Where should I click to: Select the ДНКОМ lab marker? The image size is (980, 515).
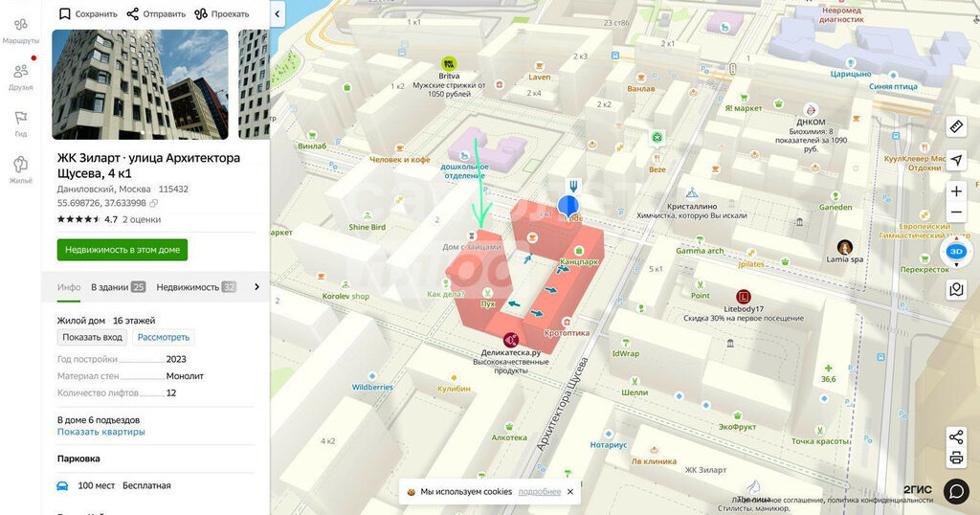click(x=811, y=110)
